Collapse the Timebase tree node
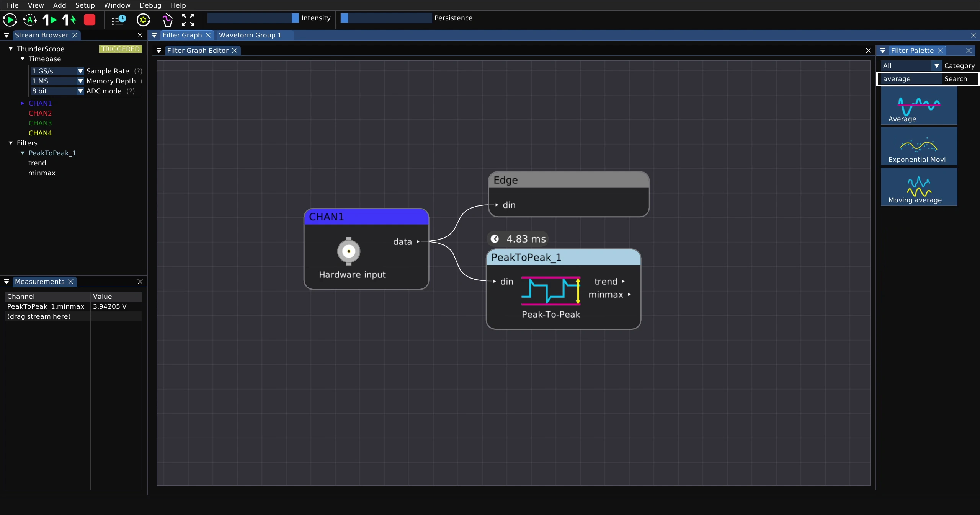 point(23,59)
